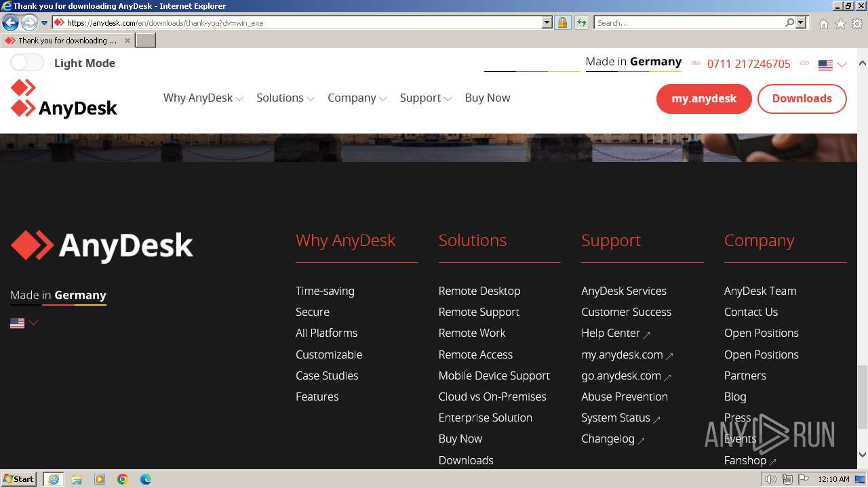
Task: Click the IE Forward arrow button
Action: pyautogui.click(x=29, y=23)
